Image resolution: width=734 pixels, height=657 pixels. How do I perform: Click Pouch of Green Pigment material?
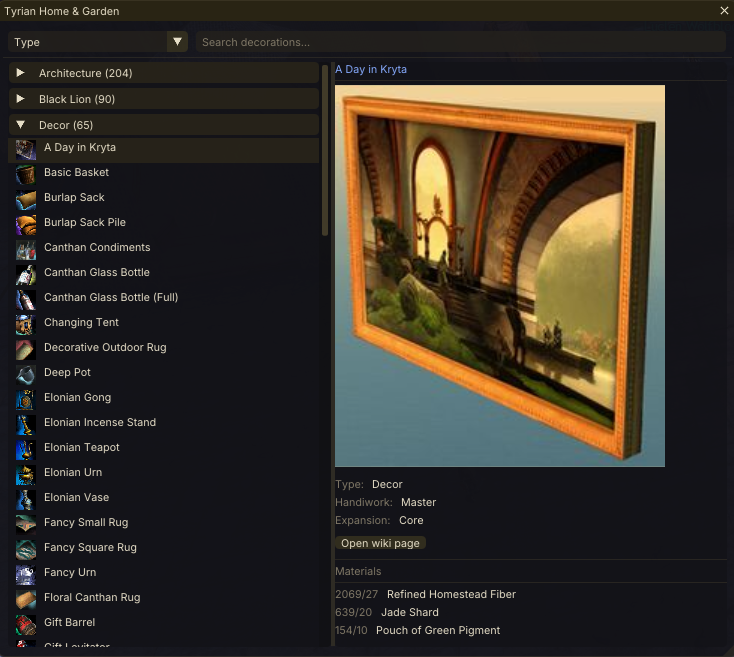click(438, 630)
